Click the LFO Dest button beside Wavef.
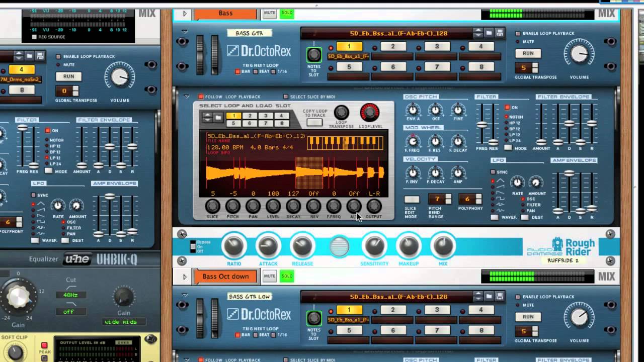This screenshot has height=362, width=644. 525,217
